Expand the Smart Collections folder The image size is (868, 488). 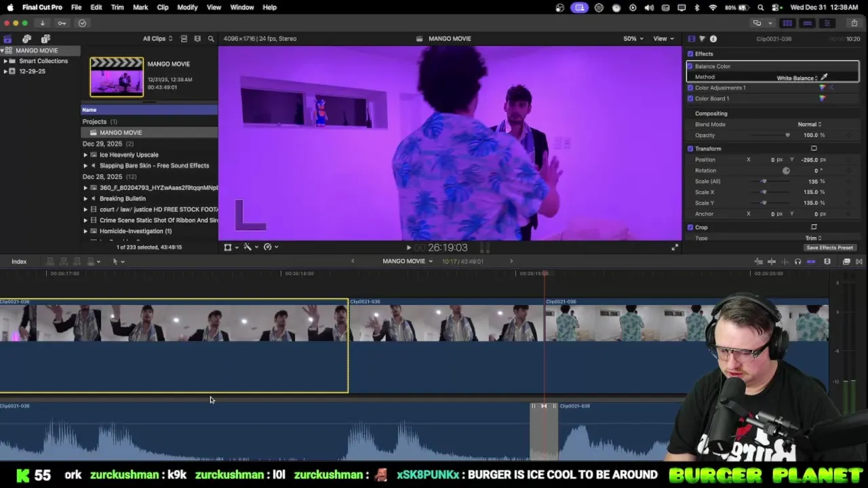click(x=5, y=61)
